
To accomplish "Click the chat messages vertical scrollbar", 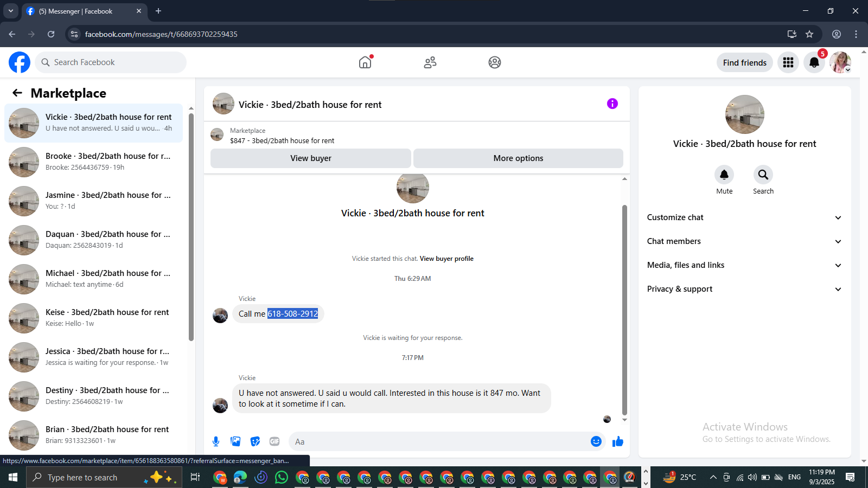I will 624,310.
